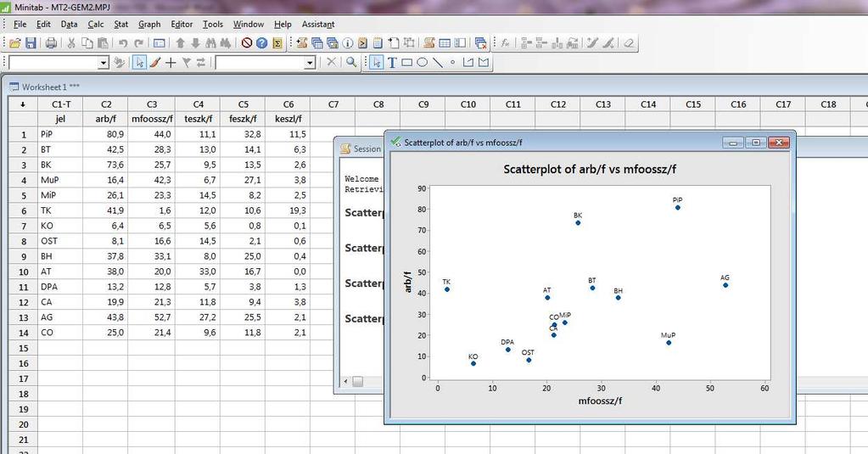Click the Session window horizontal scroll left arrow
868x454 pixels.
click(346, 382)
